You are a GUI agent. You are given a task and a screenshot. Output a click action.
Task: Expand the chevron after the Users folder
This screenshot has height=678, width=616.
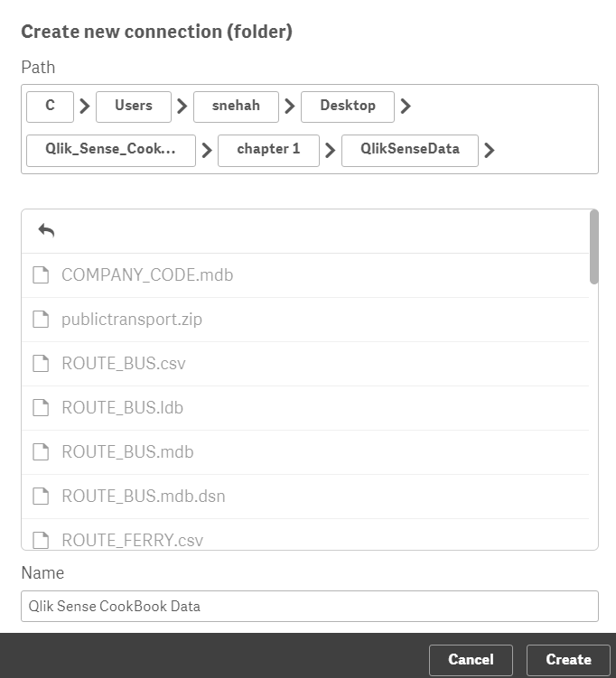point(182,106)
